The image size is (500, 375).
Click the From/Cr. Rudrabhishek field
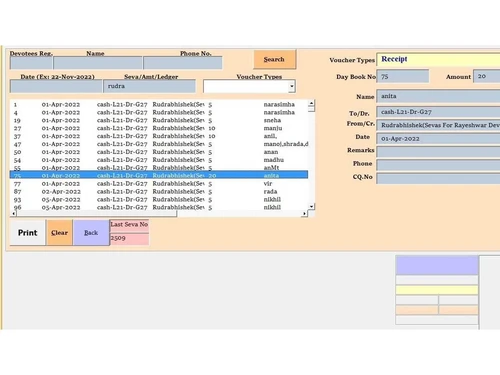click(438, 125)
